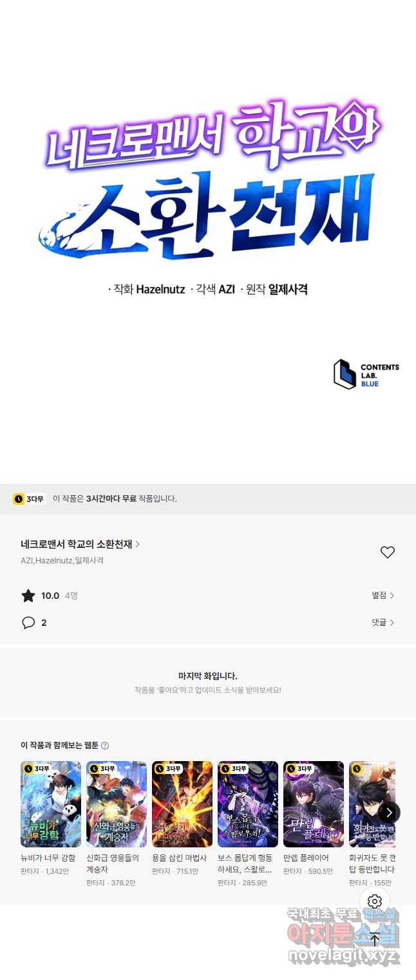Image resolution: width=416 pixels, height=980 pixels.
Task: Click the Contents Lab Blue logo
Action: click(x=366, y=374)
